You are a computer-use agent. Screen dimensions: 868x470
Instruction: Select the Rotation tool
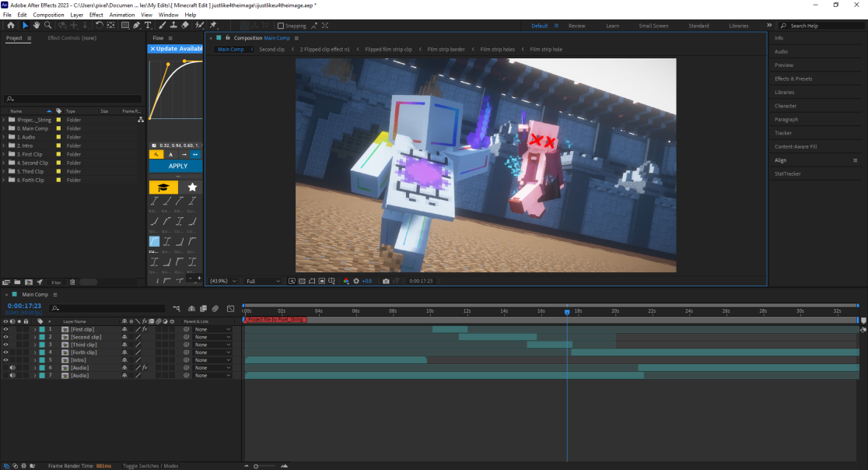coord(99,26)
